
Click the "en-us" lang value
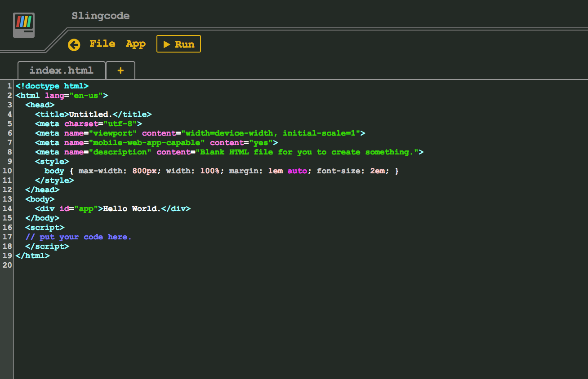point(86,95)
